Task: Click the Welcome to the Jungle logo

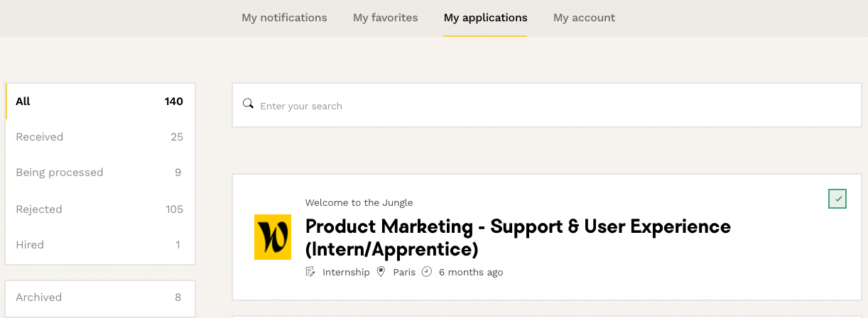Action: (x=273, y=237)
